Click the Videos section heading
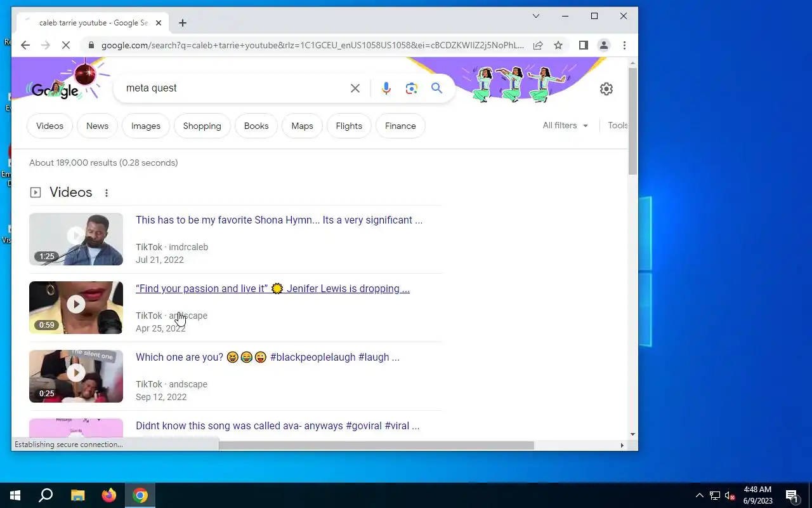The width and height of the screenshot is (812, 508). coord(70,192)
